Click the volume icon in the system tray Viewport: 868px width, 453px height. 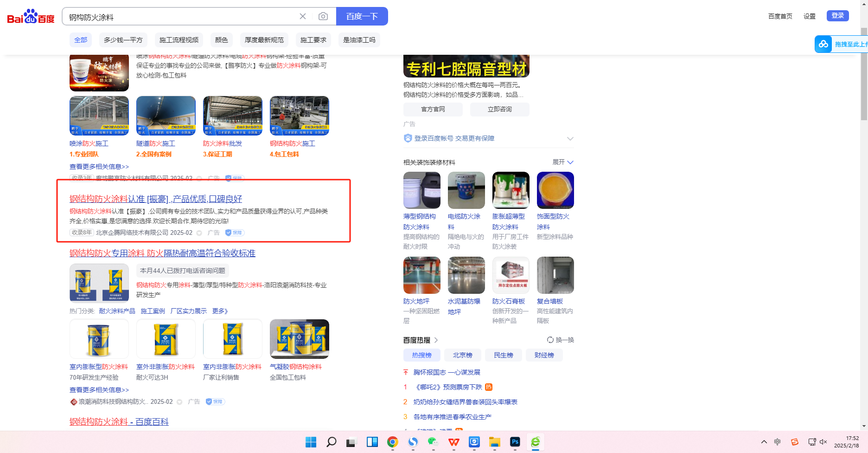(x=823, y=442)
